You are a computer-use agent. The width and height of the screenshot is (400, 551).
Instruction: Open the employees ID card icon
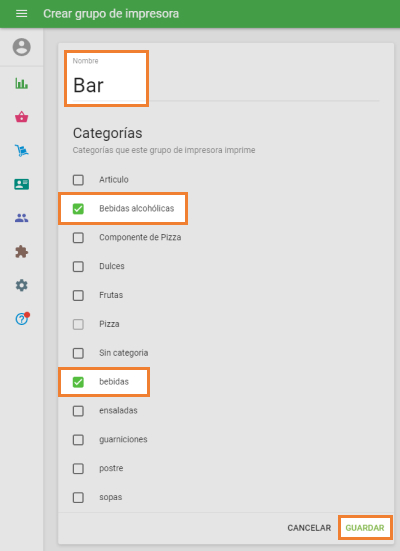[x=21, y=184]
